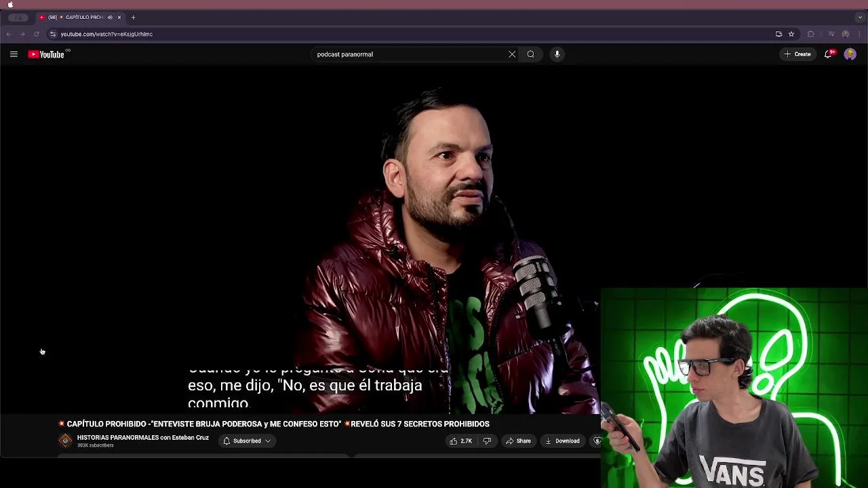Close the CAPÍTULO PROHIBIDO tab
The width and height of the screenshot is (868, 488).
click(119, 17)
